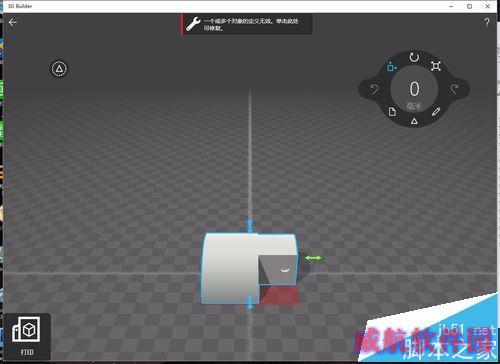Open the Object page icon in radial menu
This screenshot has height=364, width=500.
[392, 112]
